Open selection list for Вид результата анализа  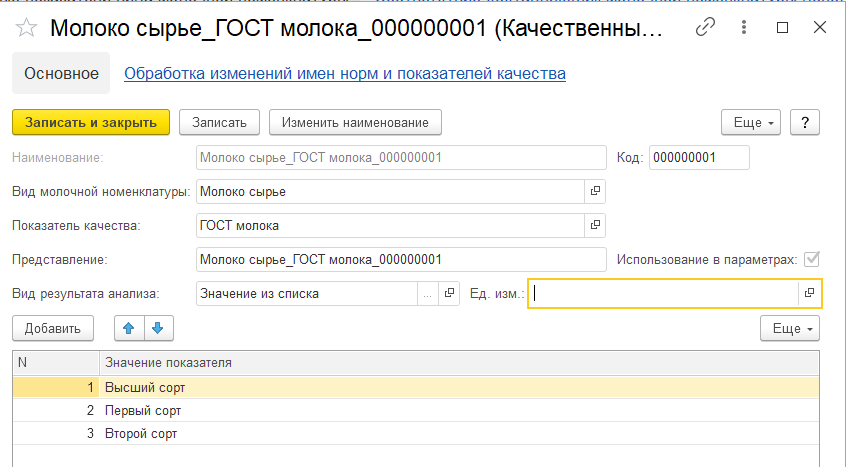428,293
